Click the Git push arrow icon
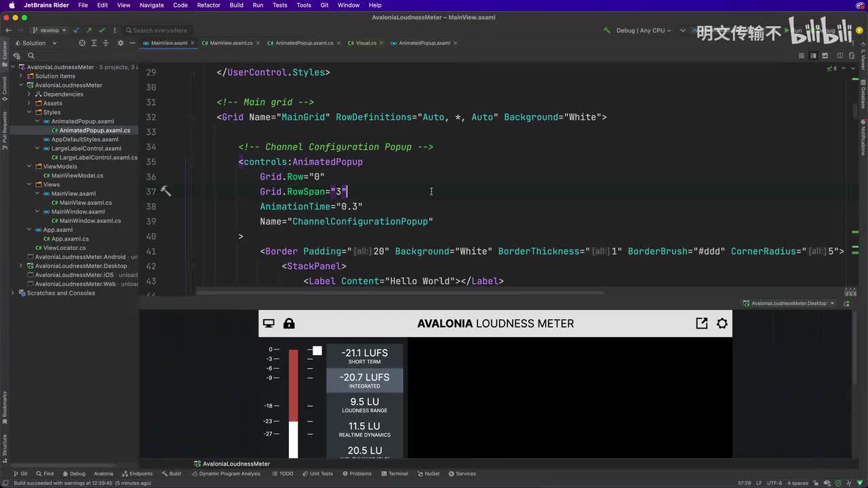 point(89,30)
